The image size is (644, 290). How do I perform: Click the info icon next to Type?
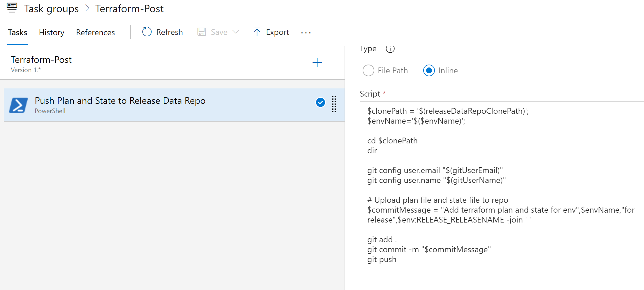(390, 49)
